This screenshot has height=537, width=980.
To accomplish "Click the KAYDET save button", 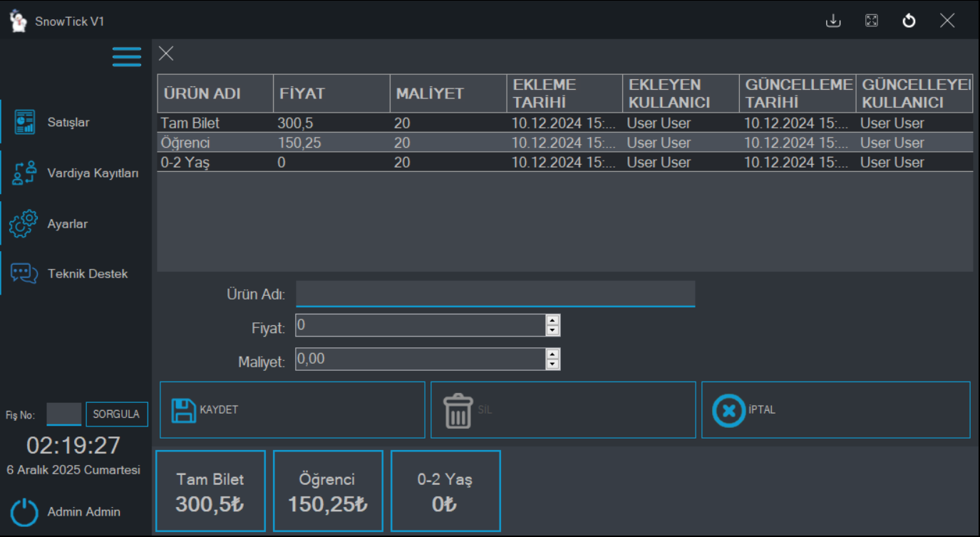I will point(292,410).
